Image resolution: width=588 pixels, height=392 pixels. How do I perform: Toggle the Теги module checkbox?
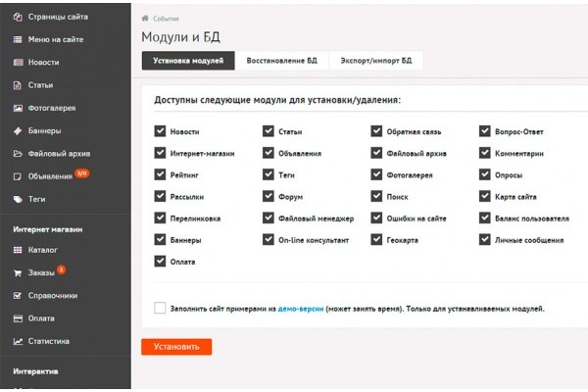coord(269,174)
